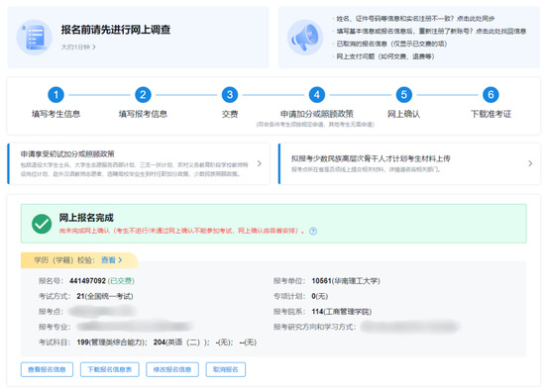
Task: Click 21(全国统一考试) value
Action: pyautogui.click(x=105, y=296)
